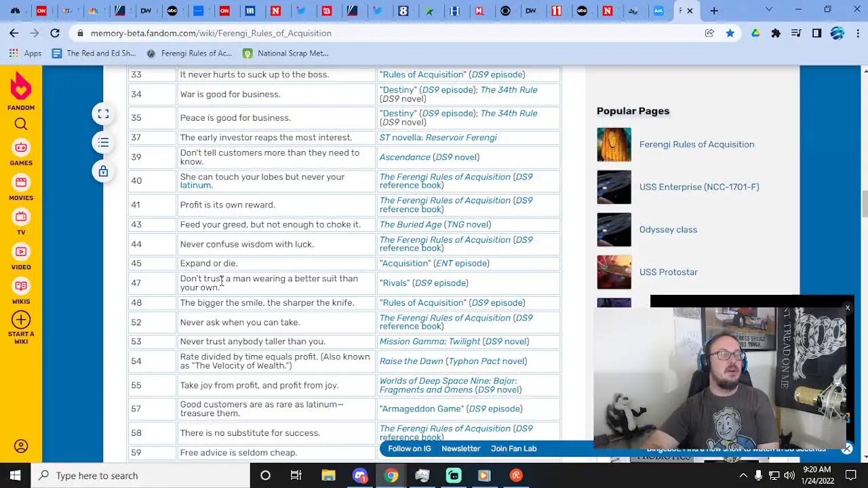Click the Cortana circle on the taskbar
Image resolution: width=868 pixels, height=488 pixels.
point(265,475)
